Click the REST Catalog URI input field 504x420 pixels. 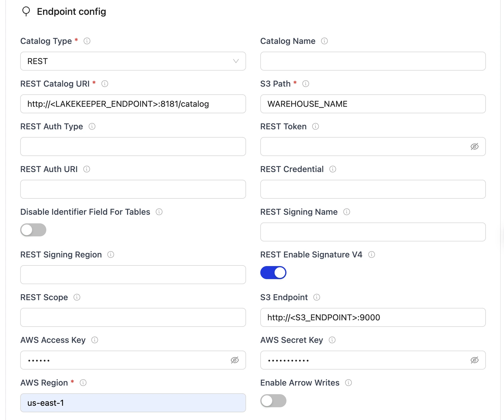[x=133, y=104]
